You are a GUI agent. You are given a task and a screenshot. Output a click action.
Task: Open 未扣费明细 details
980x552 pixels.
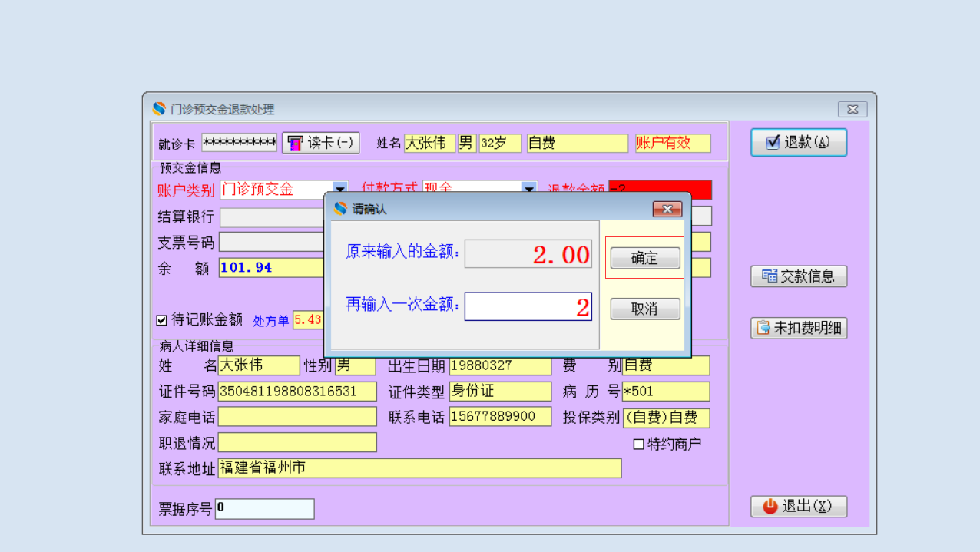(x=799, y=328)
